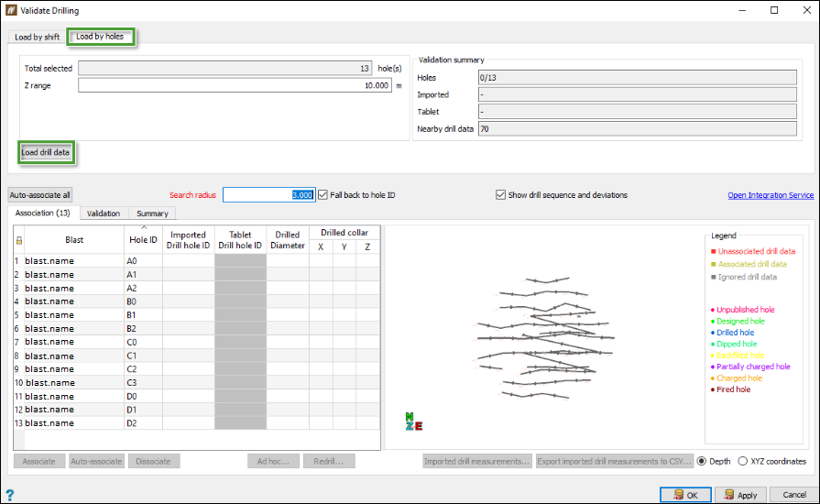Click the red Unassociated drill data legend swatch
Image resolution: width=820 pixels, height=504 pixels.
(x=714, y=251)
